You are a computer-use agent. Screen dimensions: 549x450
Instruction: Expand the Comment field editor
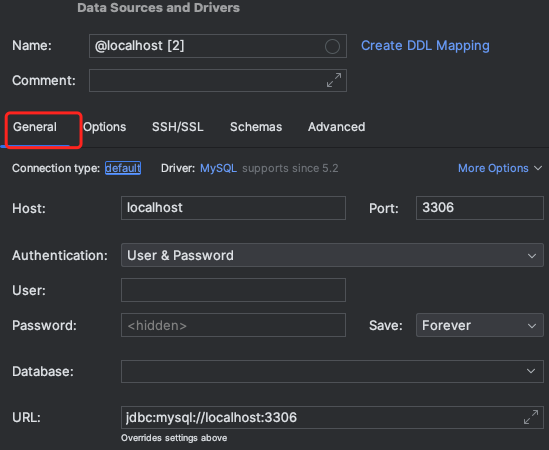334,80
